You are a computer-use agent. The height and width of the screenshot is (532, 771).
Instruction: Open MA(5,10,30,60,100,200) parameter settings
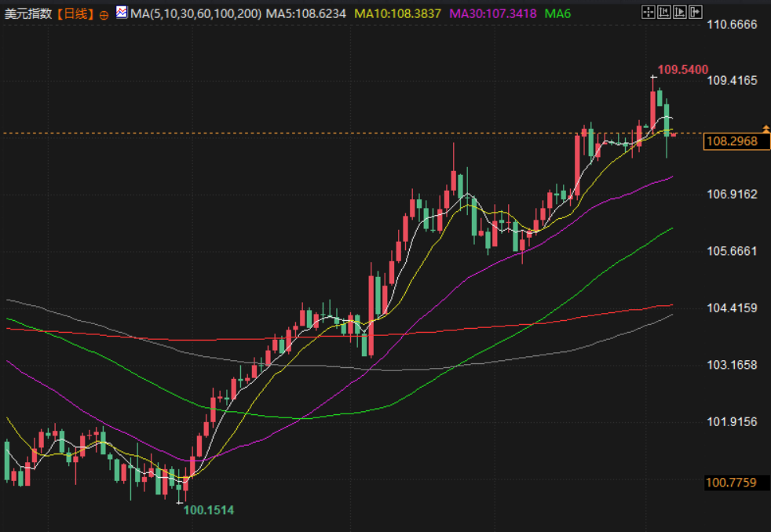click(196, 13)
